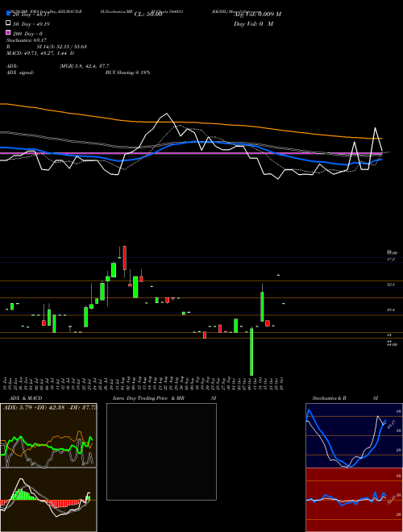The width and height of the screenshot is (403, 532).
Task: Click the blue 20 Day legend swatch
Action: tap(8, 14)
